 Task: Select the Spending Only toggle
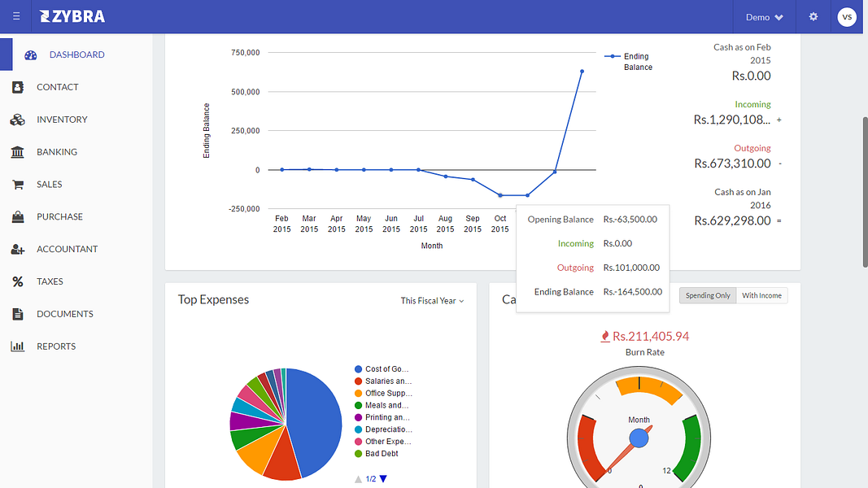[x=708, y=295]
